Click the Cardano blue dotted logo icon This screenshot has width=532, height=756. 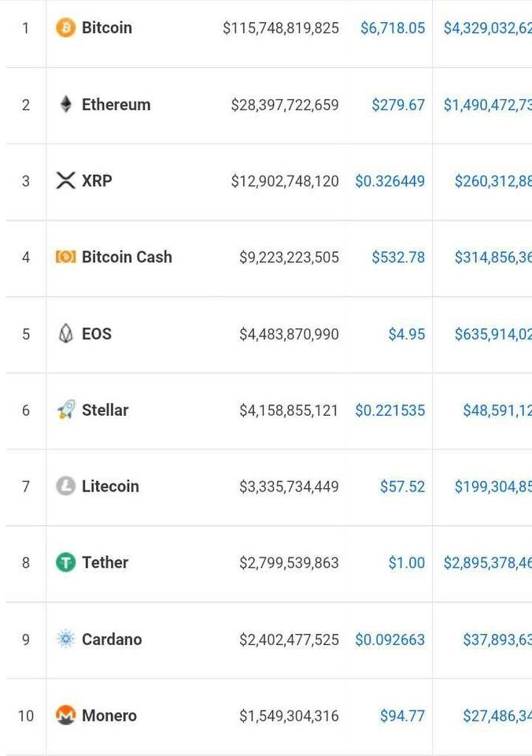pyautogui.click(x=65, y=639)
